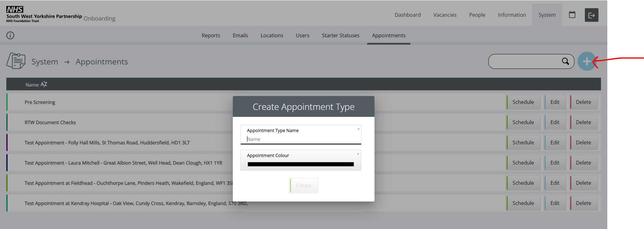644x229 pixels.
Task: Open the calendar icon in header
Action: pos(572,15)
